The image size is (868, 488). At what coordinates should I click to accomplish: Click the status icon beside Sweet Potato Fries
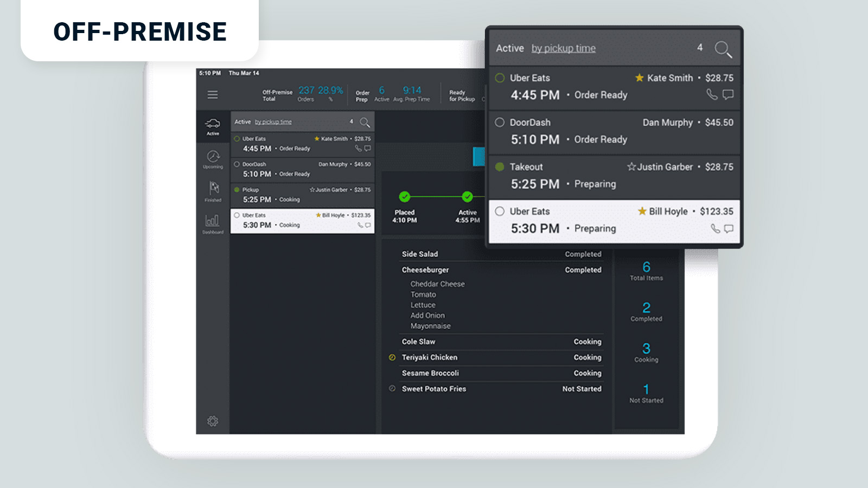(392, 388)
